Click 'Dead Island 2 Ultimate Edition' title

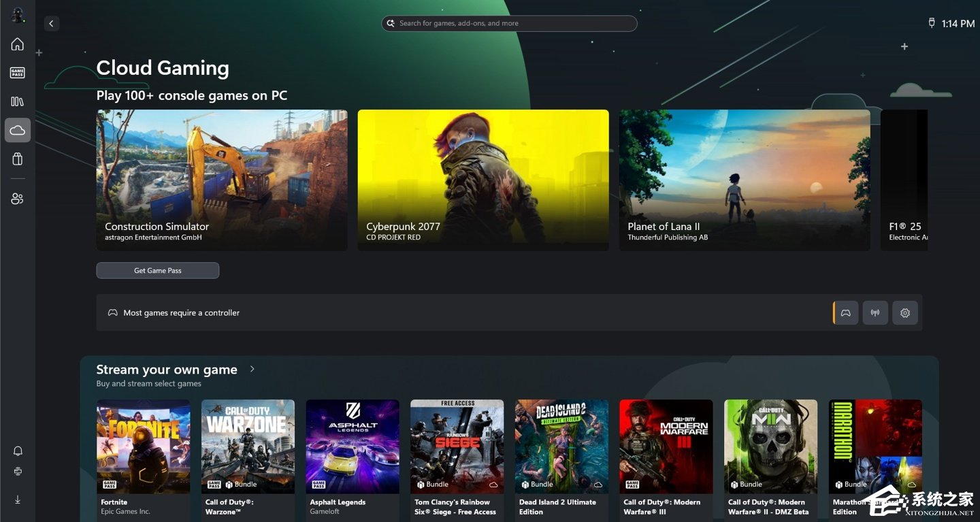[x=557, y=507]
